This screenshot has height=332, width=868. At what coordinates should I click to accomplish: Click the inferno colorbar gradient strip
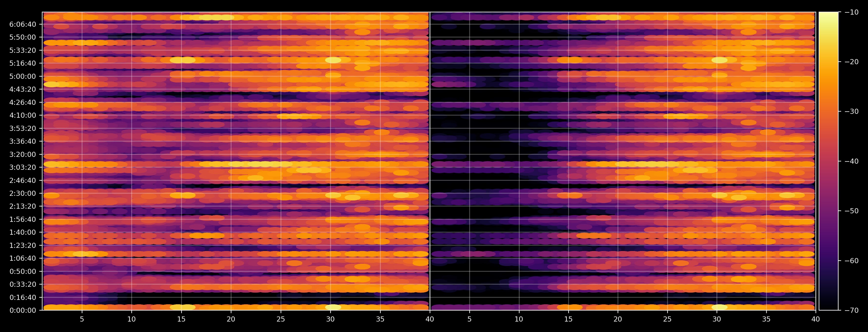coord(829,161)
